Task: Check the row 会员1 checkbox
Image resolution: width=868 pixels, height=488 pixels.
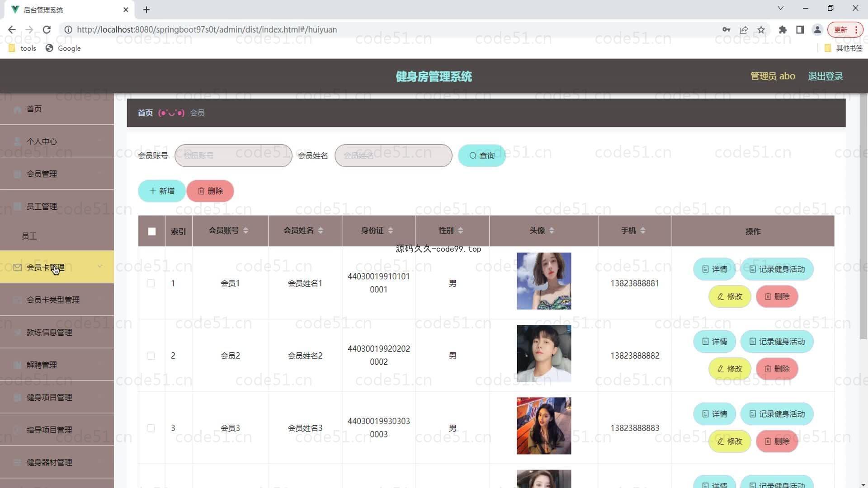Action: (x=151, y=283)
